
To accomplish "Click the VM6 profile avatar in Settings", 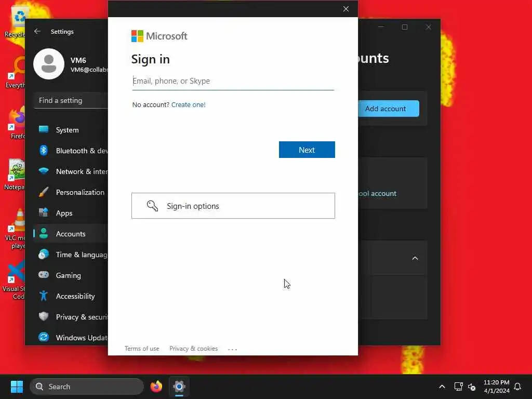I will [49, 64].
